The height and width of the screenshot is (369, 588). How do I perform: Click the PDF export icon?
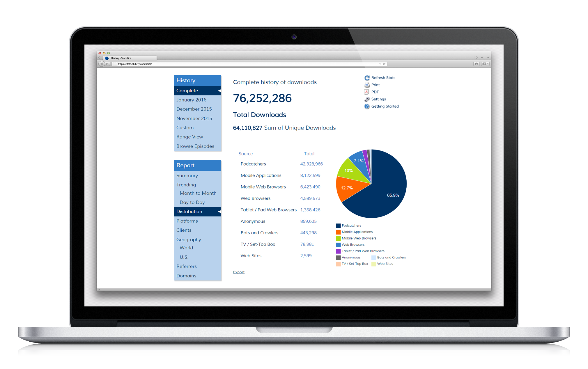(366, 92)
